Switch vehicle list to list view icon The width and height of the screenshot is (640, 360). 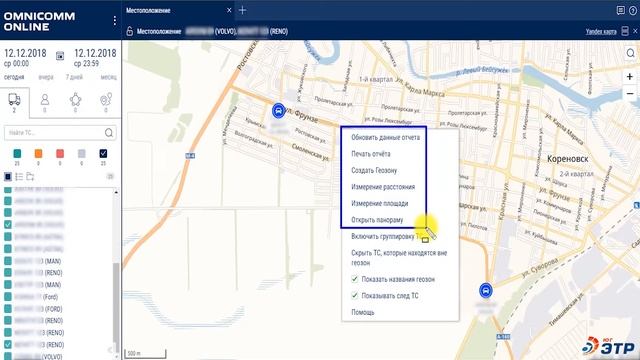pos(19,177)
